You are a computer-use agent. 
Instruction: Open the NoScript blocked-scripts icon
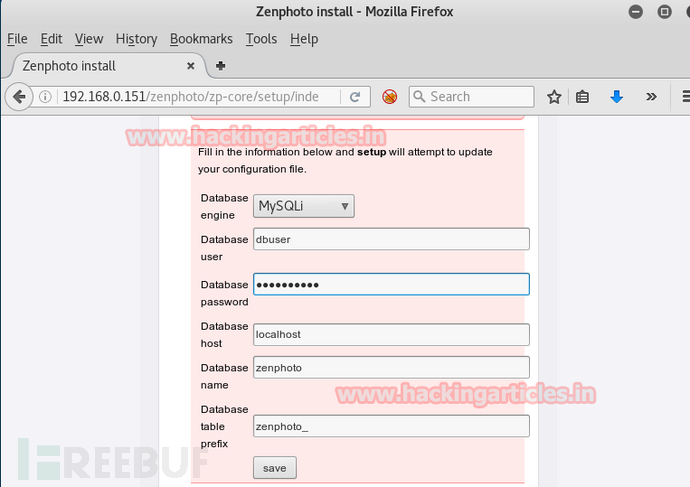pyautogui.click(x=389, y=96)
